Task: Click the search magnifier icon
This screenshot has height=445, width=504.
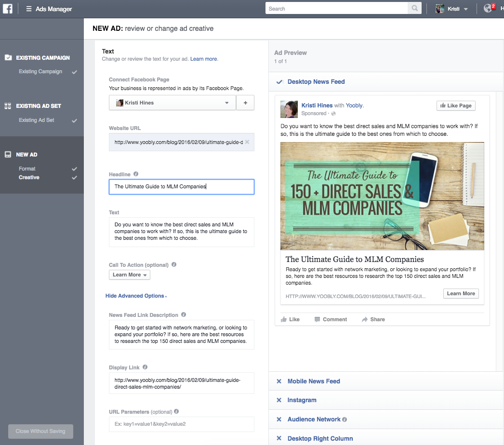Action: coord(415,8)
